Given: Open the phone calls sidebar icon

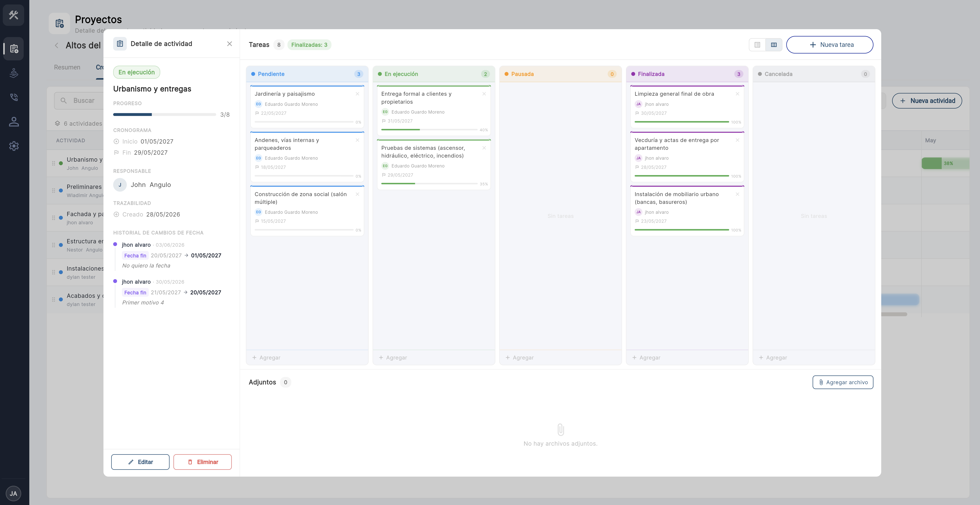Looking at the screenshot, I should 14,97.
